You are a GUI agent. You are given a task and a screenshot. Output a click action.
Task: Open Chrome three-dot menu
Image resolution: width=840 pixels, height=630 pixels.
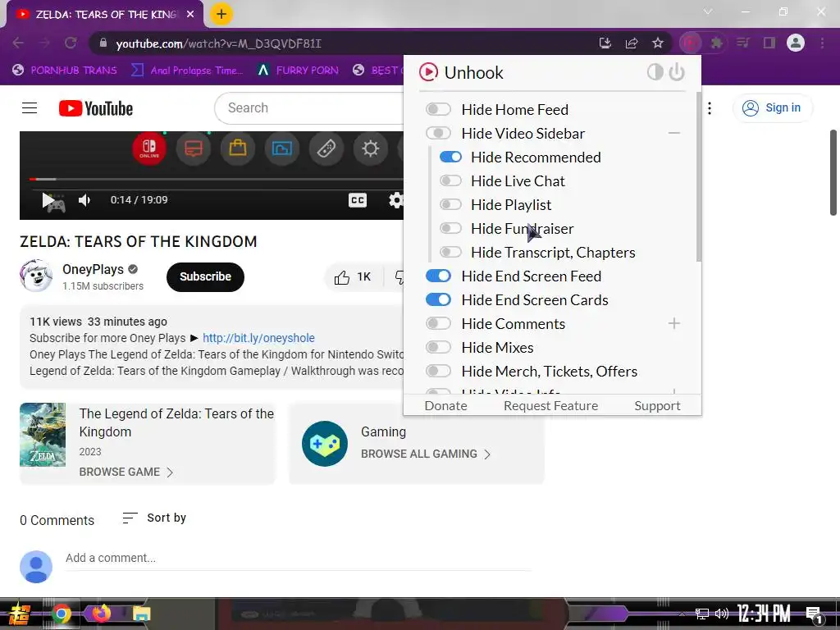(x=822, y=43)
